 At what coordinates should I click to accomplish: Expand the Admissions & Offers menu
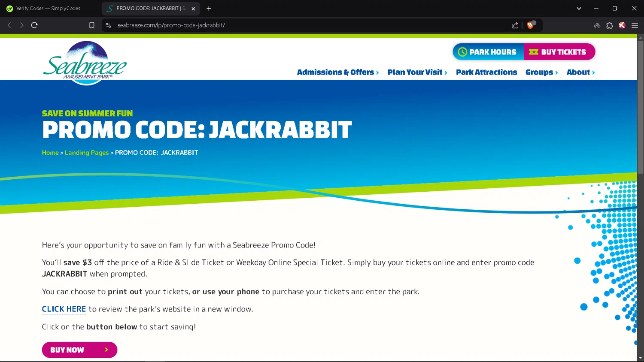pos(338,72)
